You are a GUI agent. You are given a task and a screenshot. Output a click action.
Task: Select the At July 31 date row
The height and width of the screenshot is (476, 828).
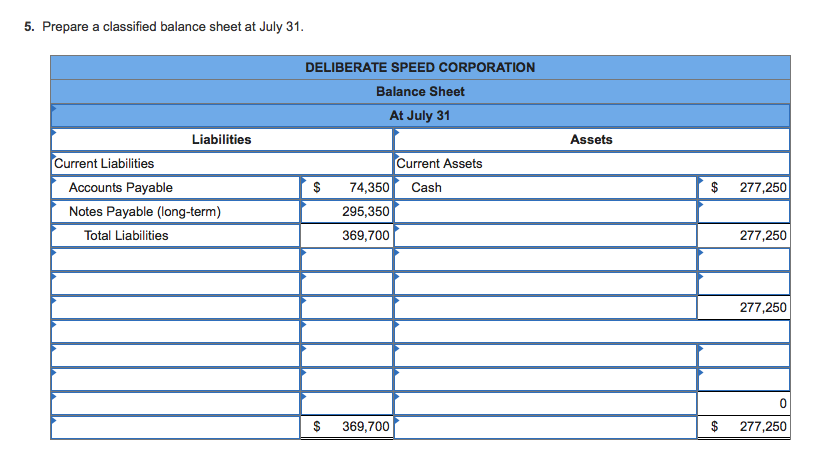tap(420, 115)
